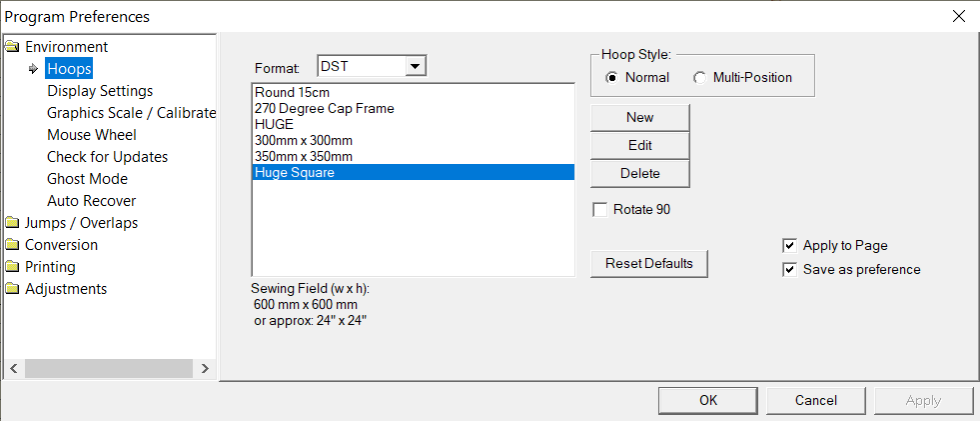Click the Adjustments folder icon

click(x=13, y=289)
